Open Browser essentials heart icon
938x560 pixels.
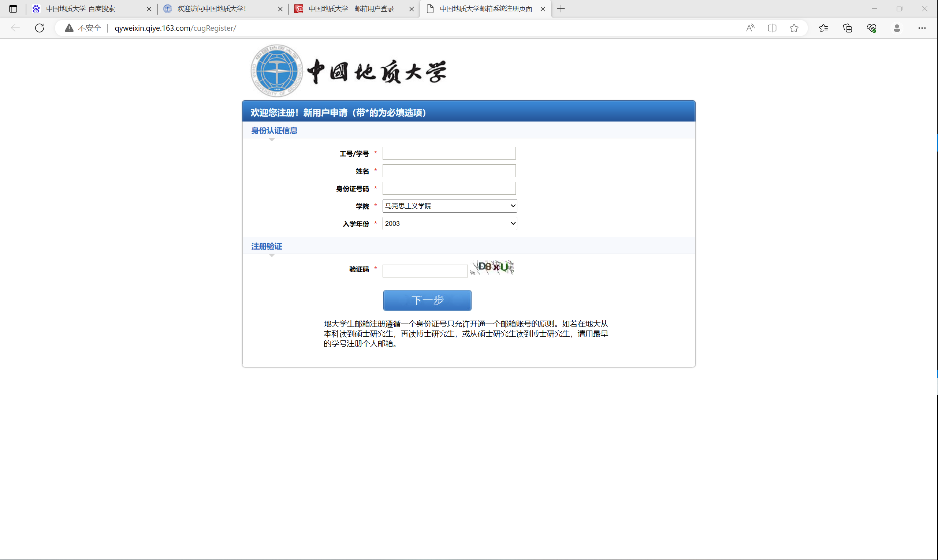point(872,28)
